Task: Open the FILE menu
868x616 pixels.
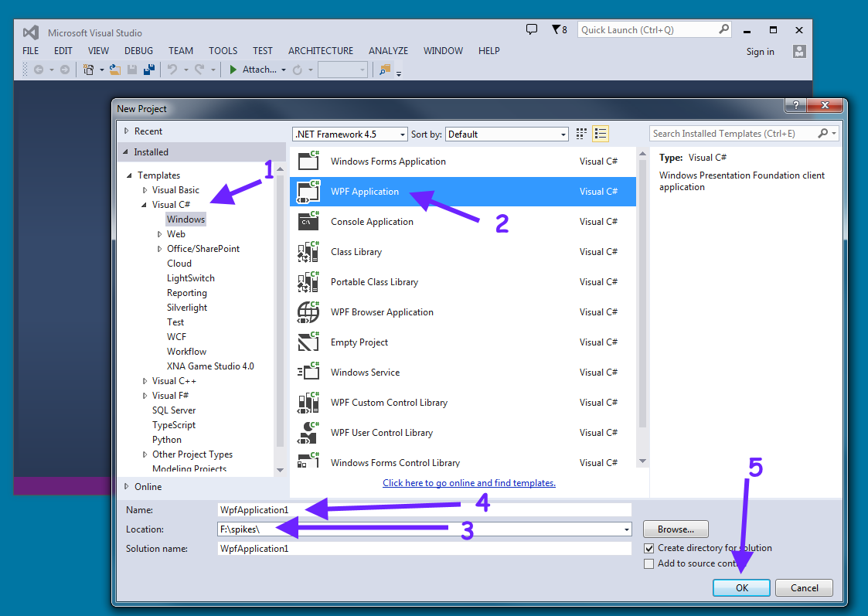Action: pos(30,51)
